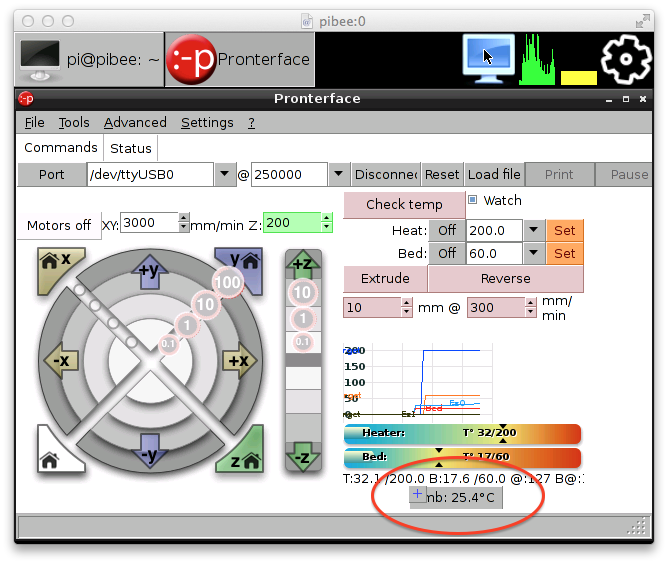Open the Settings menu
The width and height of the screenshot is (668, 564).
(x=207, y=123)
